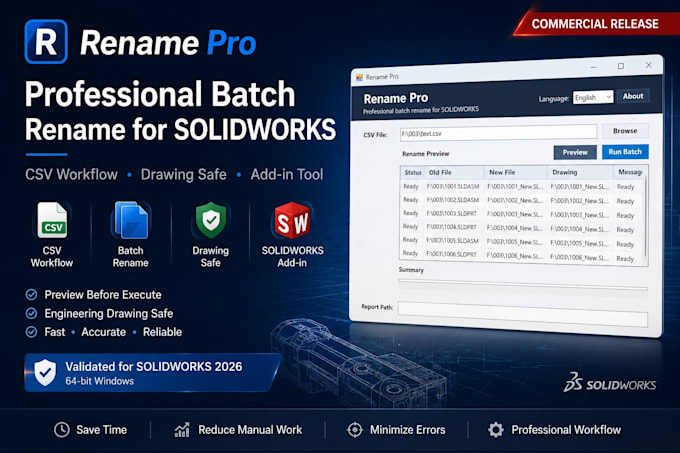The width and height of the screenshot is (680, 453).
Task: Click the DS SOLIDWORKS logo
Action: coord(609,382)
